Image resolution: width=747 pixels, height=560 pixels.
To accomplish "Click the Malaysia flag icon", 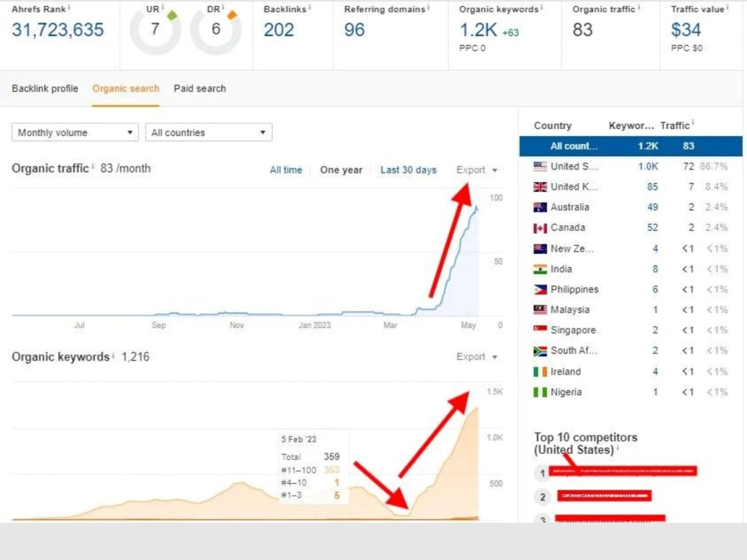I will 540,310.
